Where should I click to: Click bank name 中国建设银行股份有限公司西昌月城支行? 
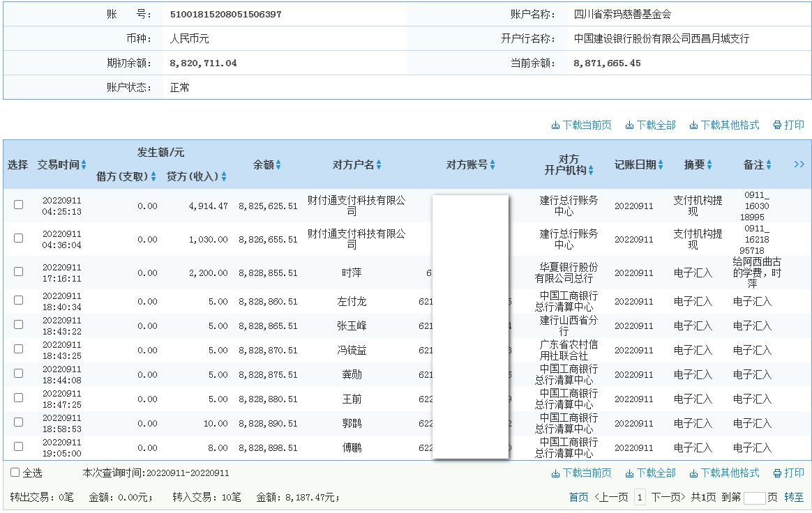(x=661, y=39)
